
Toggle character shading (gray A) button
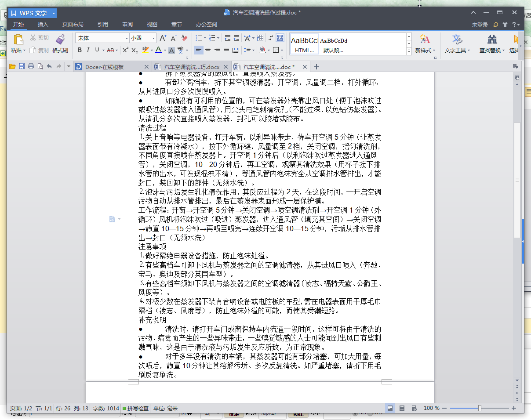pyautogui.click(x=172, y=50)
